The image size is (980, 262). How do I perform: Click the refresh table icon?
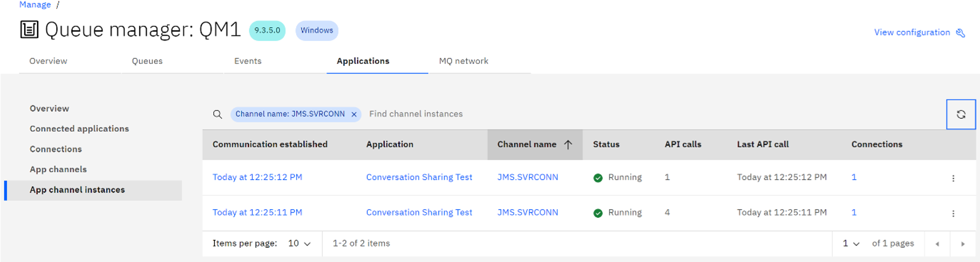click(961, 114)
